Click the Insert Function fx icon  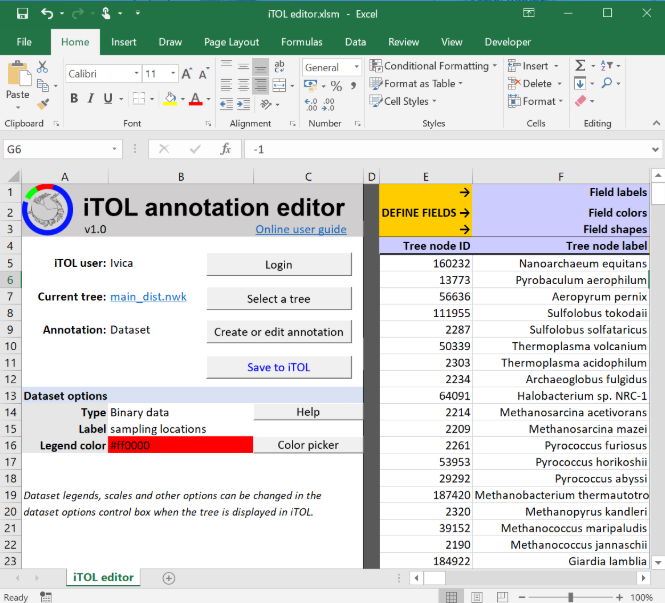(226, 149)
